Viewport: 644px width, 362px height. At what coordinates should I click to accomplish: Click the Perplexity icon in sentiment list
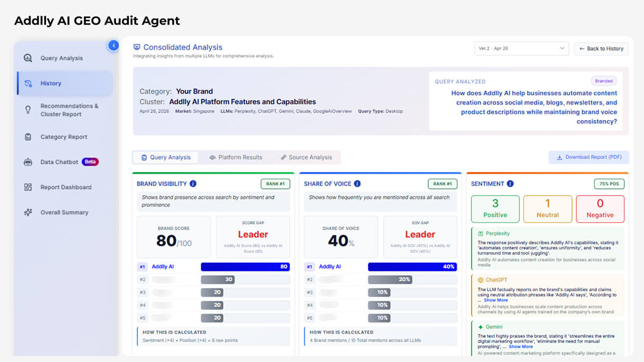coord(481,233)
